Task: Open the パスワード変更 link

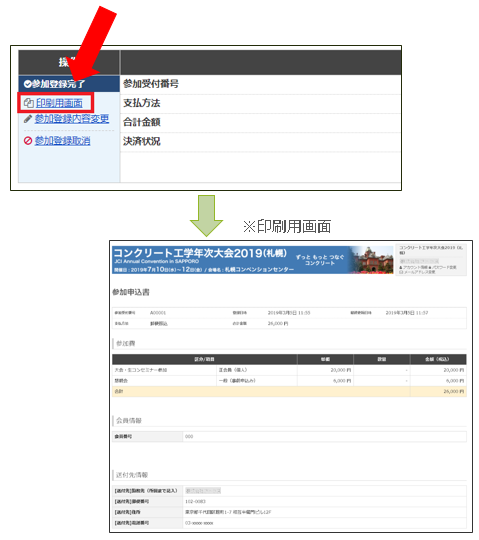Action: (x=443, y=267)
